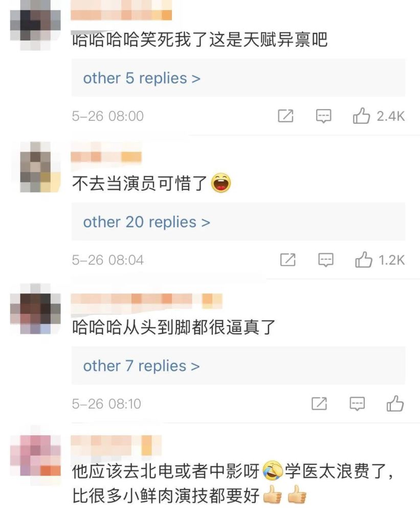
Task: Select the comment about 北电或者中影
Action: [x=232, y=484]
